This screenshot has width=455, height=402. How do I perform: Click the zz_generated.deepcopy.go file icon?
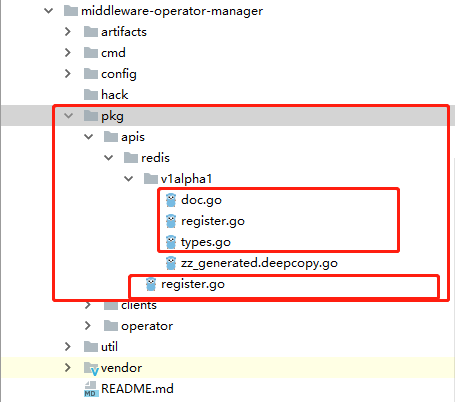[171, 263]
